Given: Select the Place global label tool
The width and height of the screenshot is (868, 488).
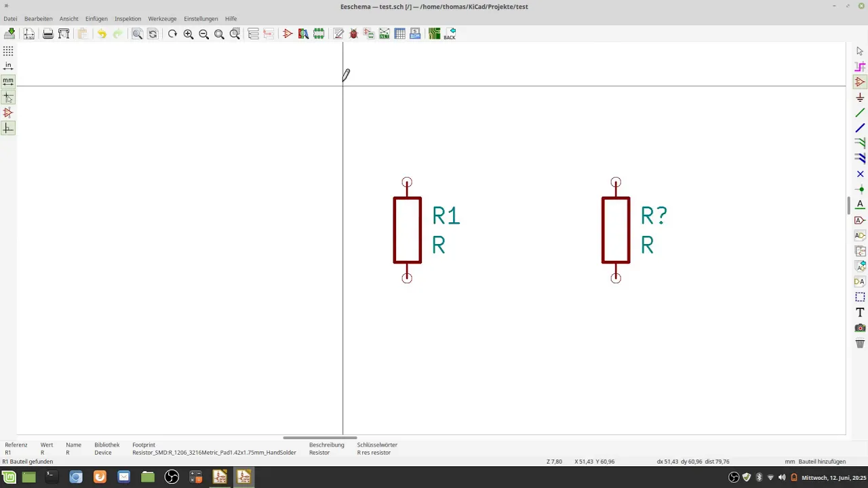Looking at the screenshot, I should coord(860,220).
